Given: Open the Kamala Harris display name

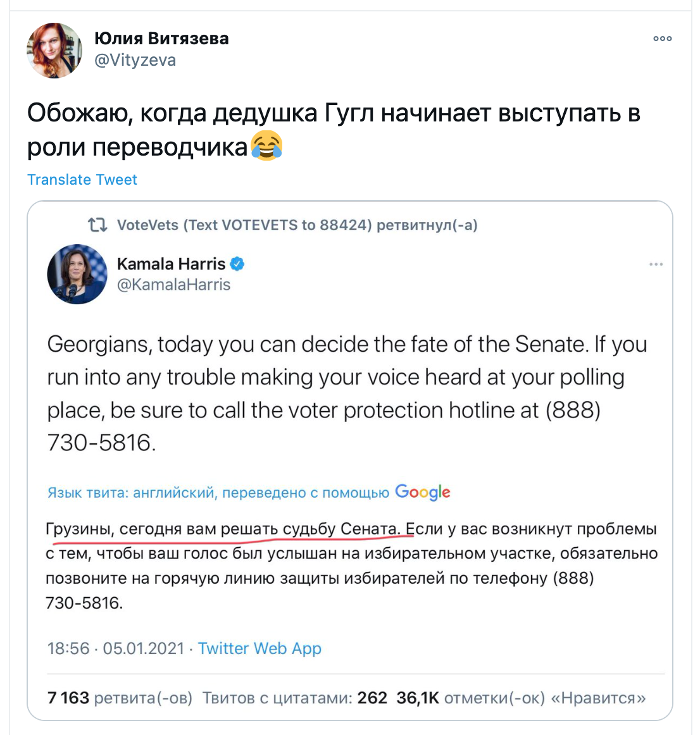Looking at the screenshot, I should coord(172,264).
